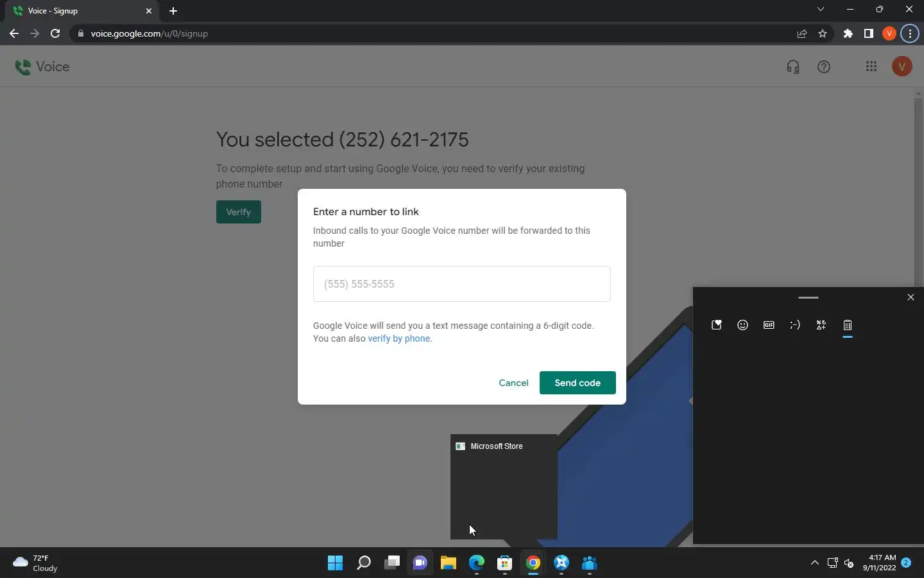Open the weather widget showing 72°F
This screenshot has width=924, height=578.
(x=36, y=563)
